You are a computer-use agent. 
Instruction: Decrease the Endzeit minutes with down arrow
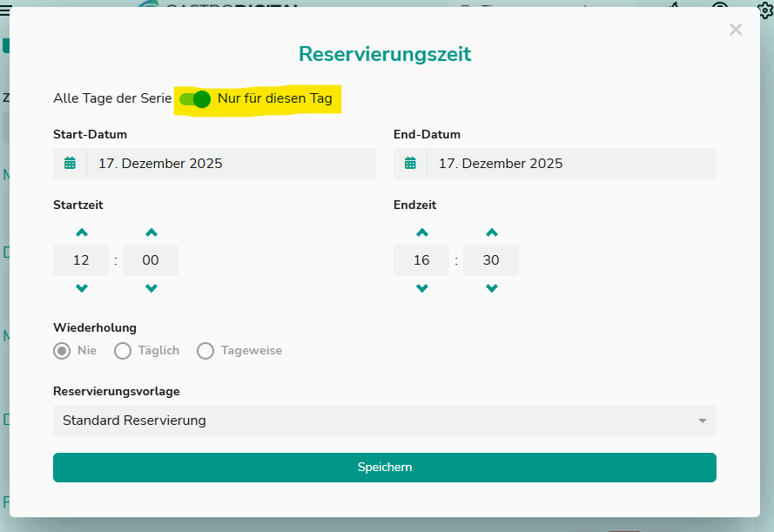pos(491,288)
